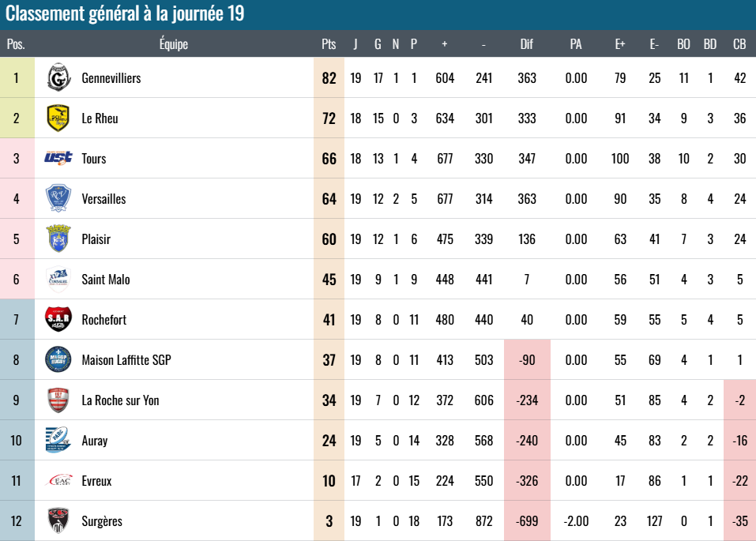Screen dimensions: 756x541
Task: Open the Versailles team name link
Action: coord(103,199)
